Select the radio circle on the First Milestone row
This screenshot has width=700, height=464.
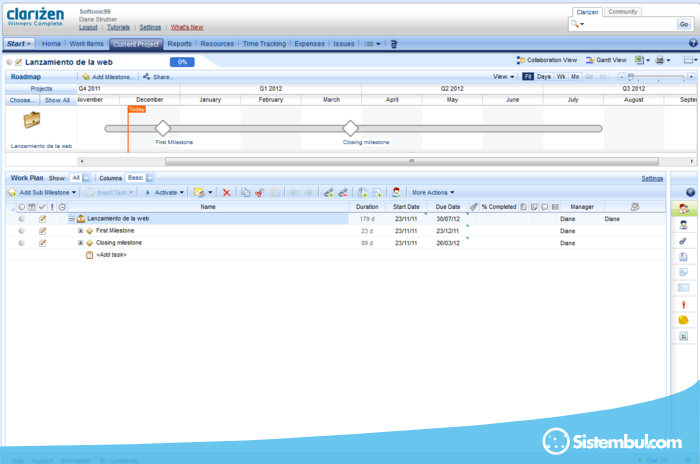[x=22, y=230]
